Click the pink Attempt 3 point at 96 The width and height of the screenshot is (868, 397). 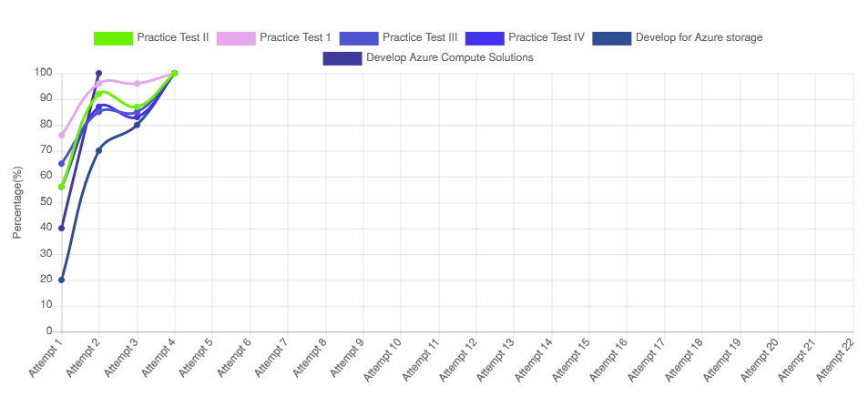tap(137, 84)
